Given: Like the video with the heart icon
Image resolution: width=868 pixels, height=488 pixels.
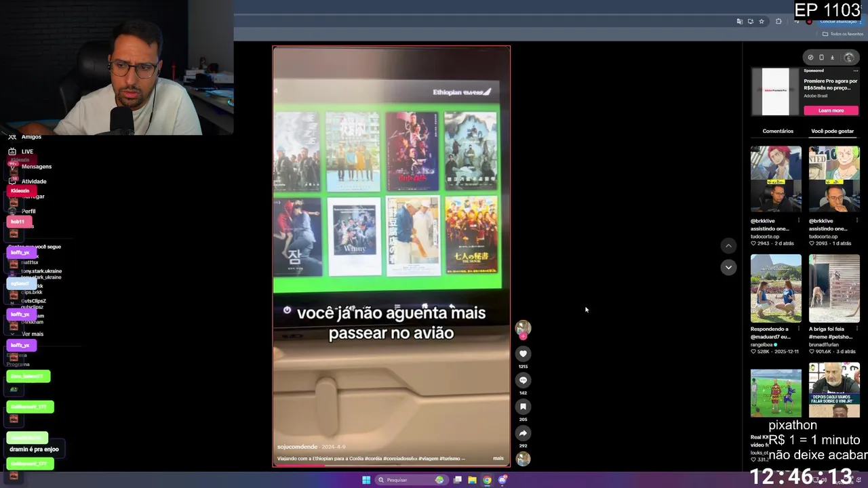Looking at the screenshot, I should click(x=523, y=354).
